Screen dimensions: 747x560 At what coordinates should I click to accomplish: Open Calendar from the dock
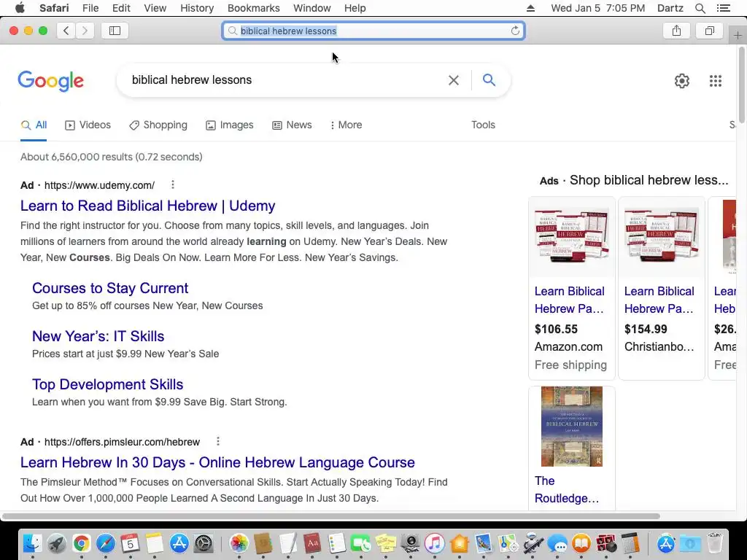pyautogui.click(x=130, y=543)
